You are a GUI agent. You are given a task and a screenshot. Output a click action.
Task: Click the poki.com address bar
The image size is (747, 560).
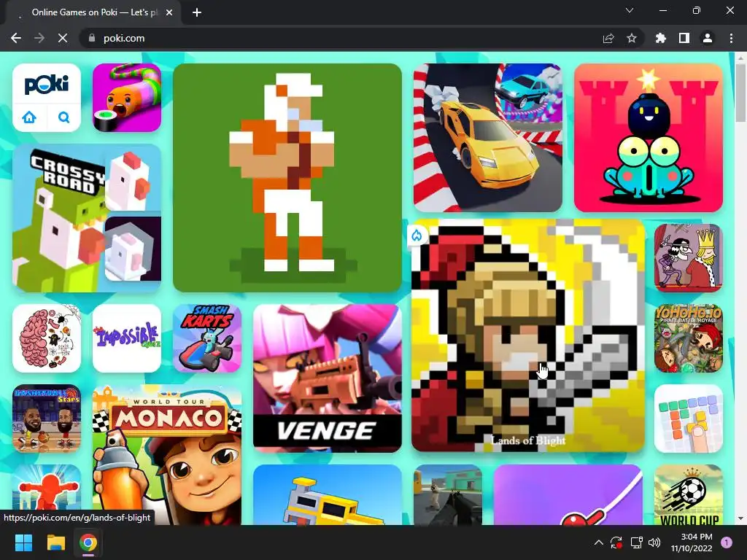tap(343, 38)
